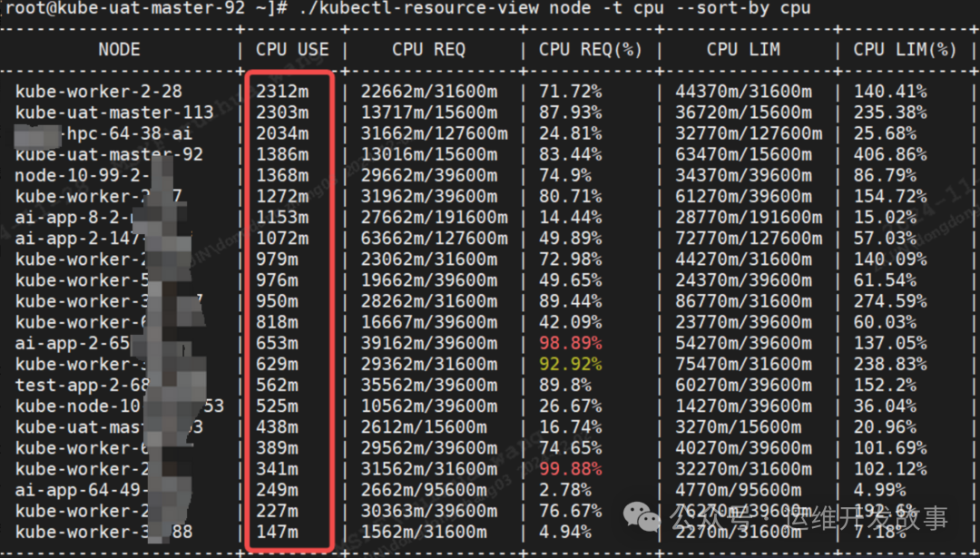
Task: Click the CPU USE value 2303m
Action: pyautogui.click(x=282, y=113)
